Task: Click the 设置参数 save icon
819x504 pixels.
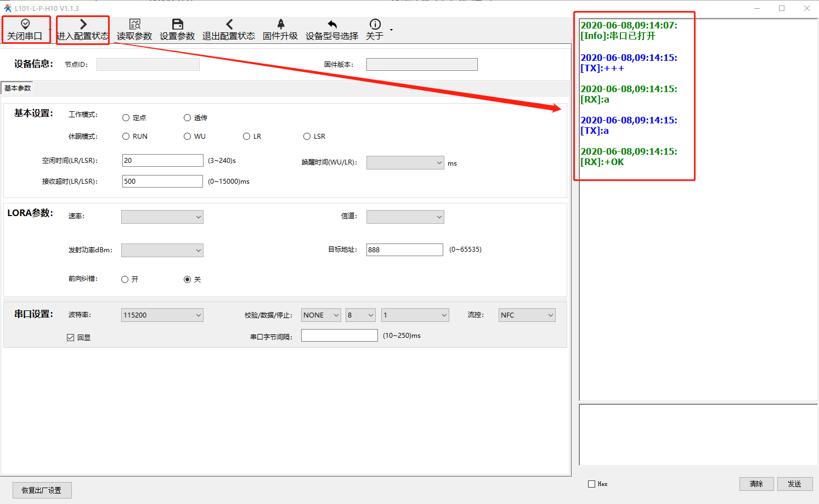Action: (177, 24)
